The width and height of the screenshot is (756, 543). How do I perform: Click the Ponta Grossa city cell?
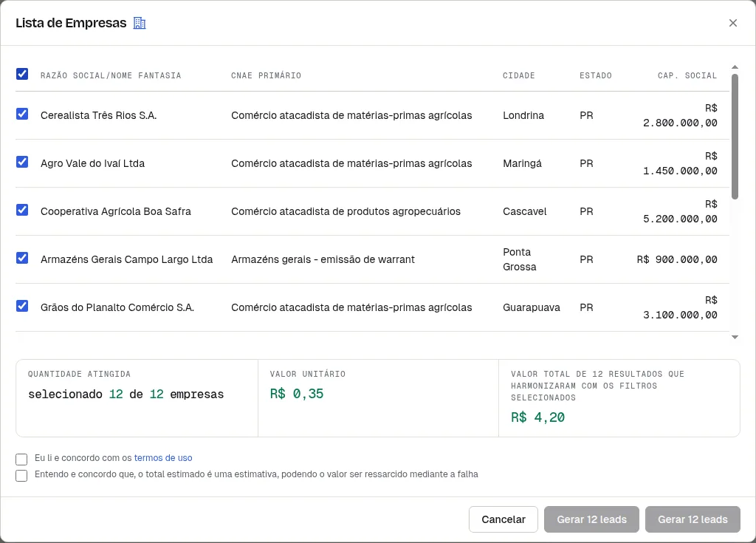(519, 259)
